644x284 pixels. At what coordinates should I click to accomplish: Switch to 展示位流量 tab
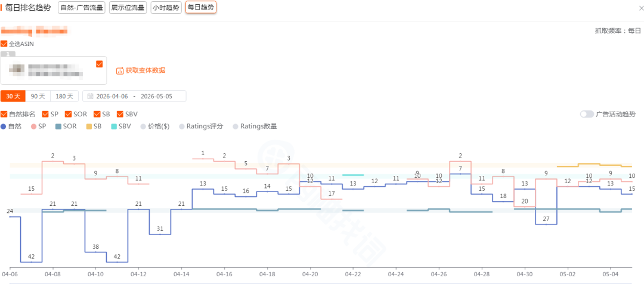(x=128, y=7)
